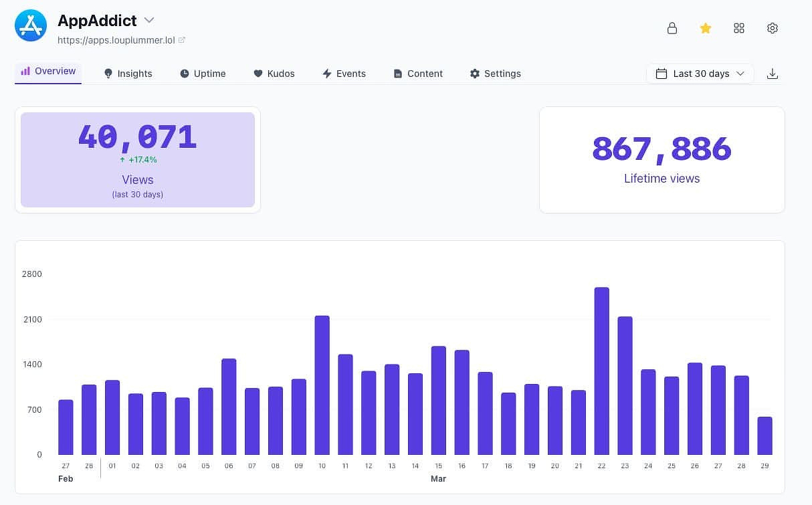Click the apps grid icon
Viewport: 812px width, 505px height.
tap(739, 28)
